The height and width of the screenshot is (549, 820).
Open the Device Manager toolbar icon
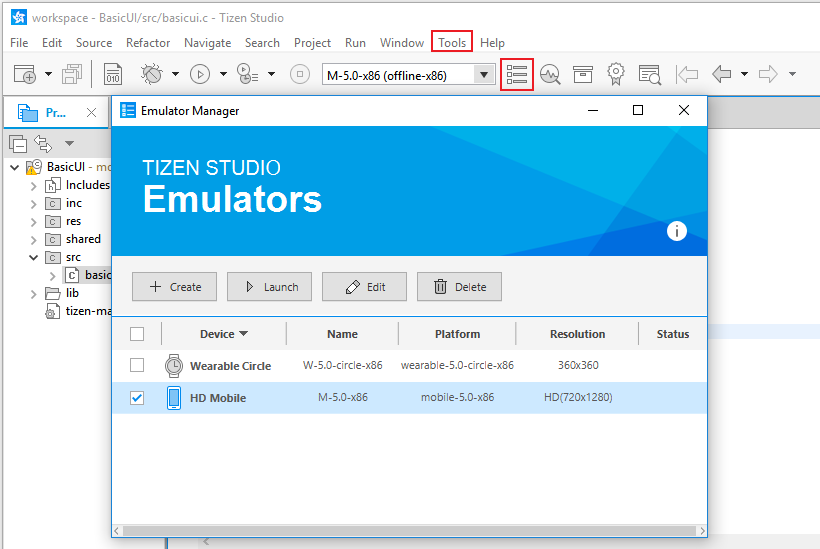point(550,74)
